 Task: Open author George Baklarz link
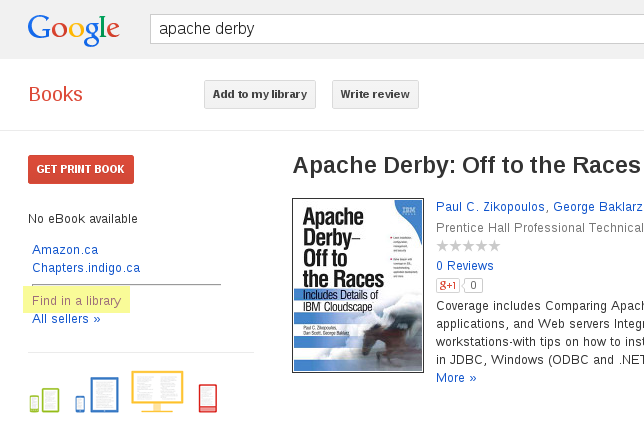click(598, 206)
